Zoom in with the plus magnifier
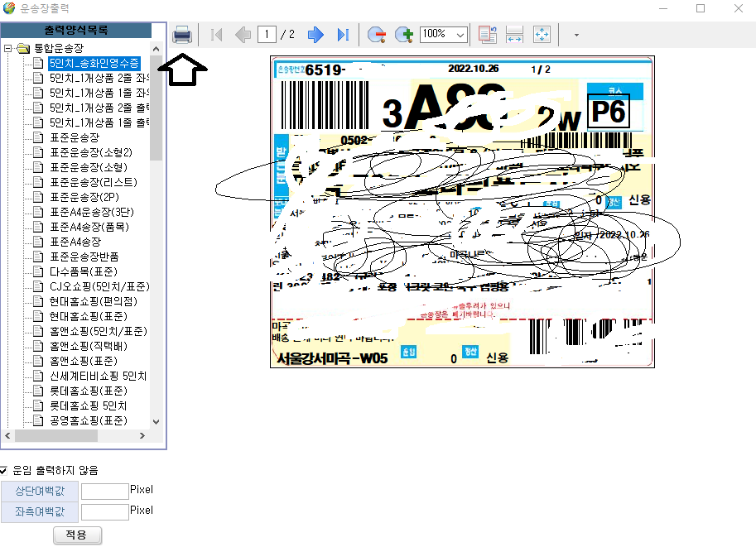This screenshot has height=547, width=756. pyautogui.click(x=404, y=35)
